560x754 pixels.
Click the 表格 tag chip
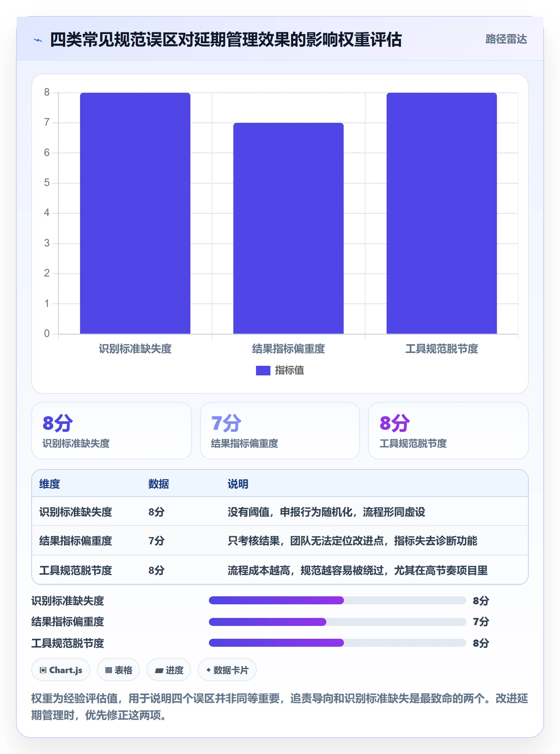118,670
